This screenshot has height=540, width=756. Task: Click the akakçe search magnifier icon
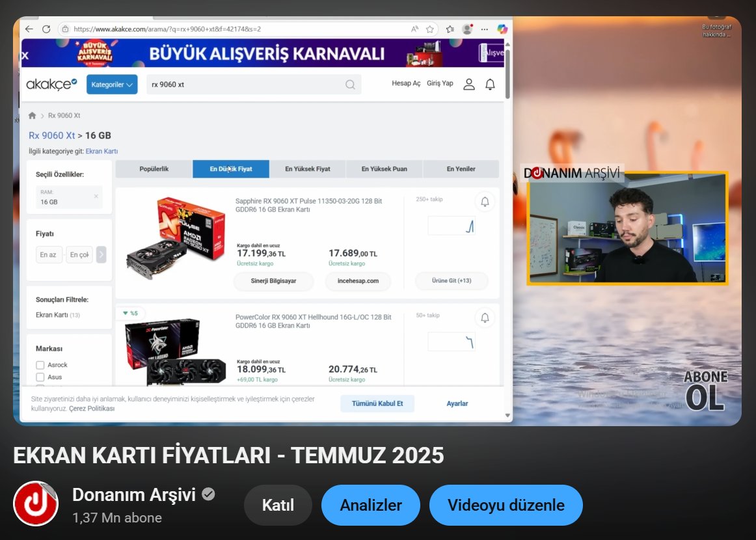[349, 85]
